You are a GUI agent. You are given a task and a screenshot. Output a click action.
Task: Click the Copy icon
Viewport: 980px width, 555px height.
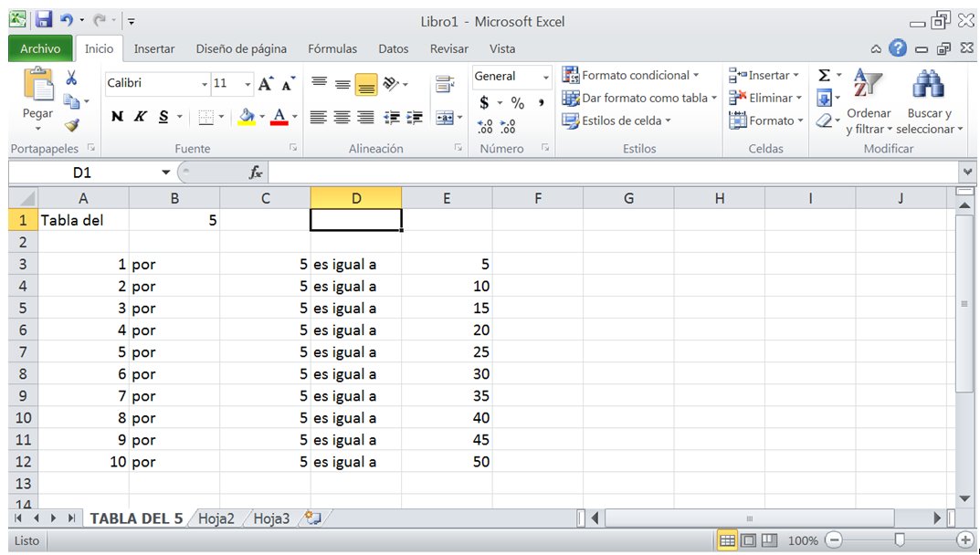(x=72, y=101)
